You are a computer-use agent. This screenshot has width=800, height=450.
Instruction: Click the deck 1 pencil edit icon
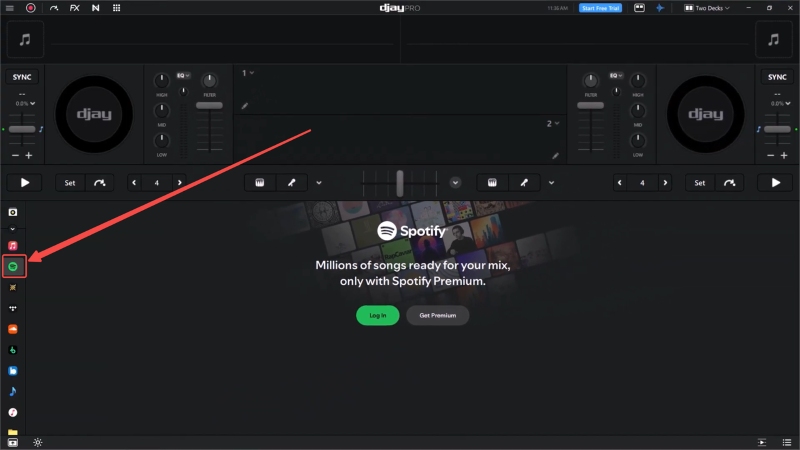pyautogui.click(x=245, y=106)
